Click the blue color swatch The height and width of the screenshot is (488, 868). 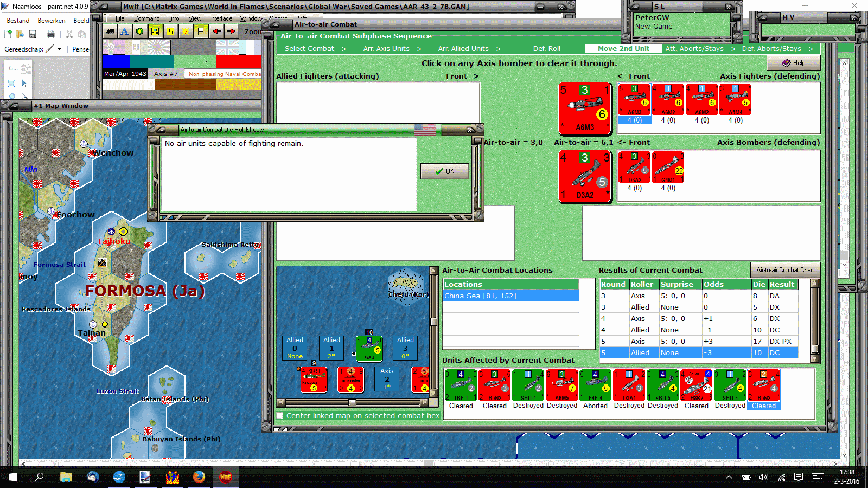(x=116, y=61)
